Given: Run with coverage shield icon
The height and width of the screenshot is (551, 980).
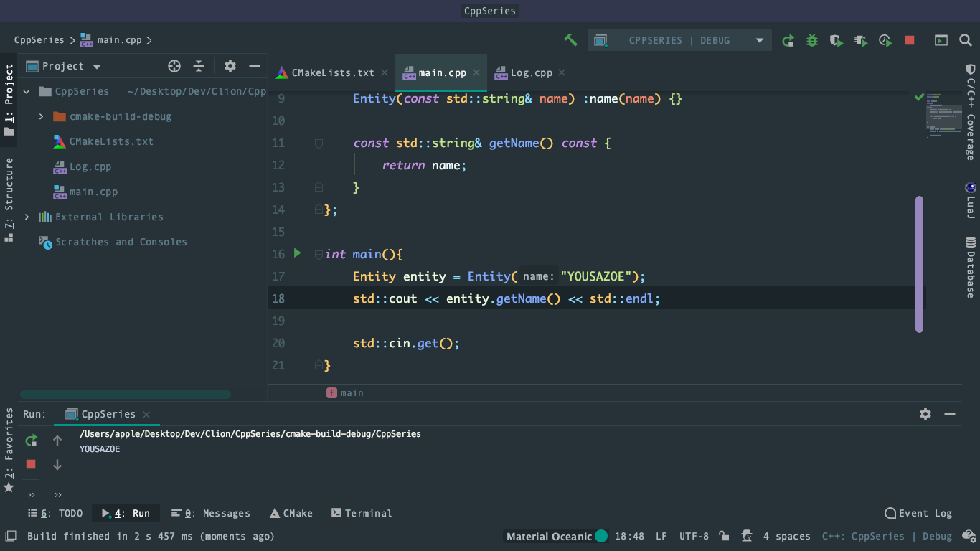Looking at the screenshot, I should 837,41.
